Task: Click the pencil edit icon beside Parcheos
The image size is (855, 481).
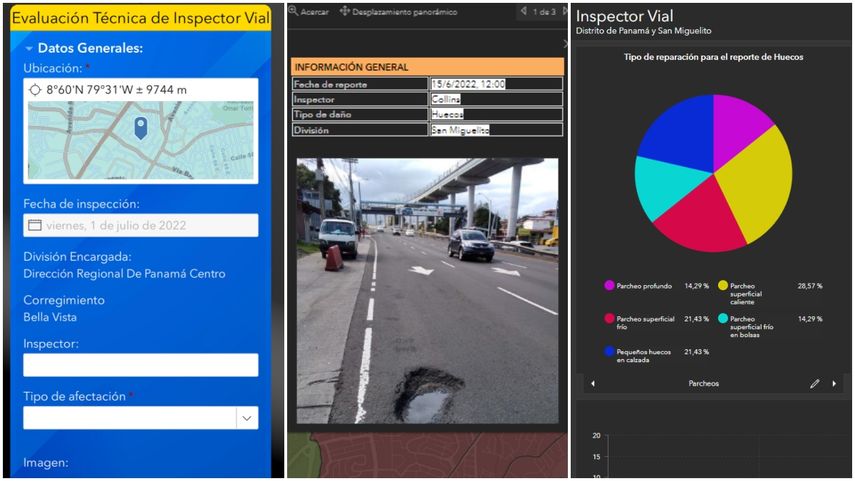Action: (x=815, y=383)
